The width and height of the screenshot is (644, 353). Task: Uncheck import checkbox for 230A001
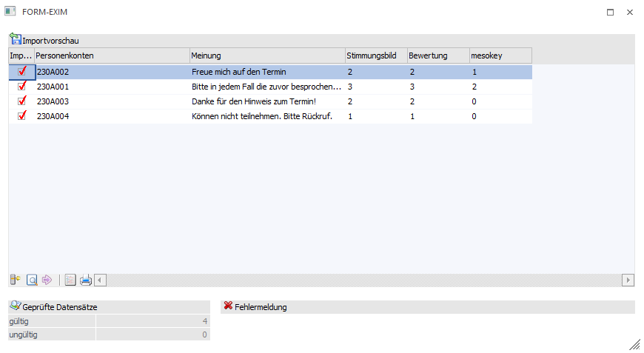pyautogui.click(x=21, y=86)
